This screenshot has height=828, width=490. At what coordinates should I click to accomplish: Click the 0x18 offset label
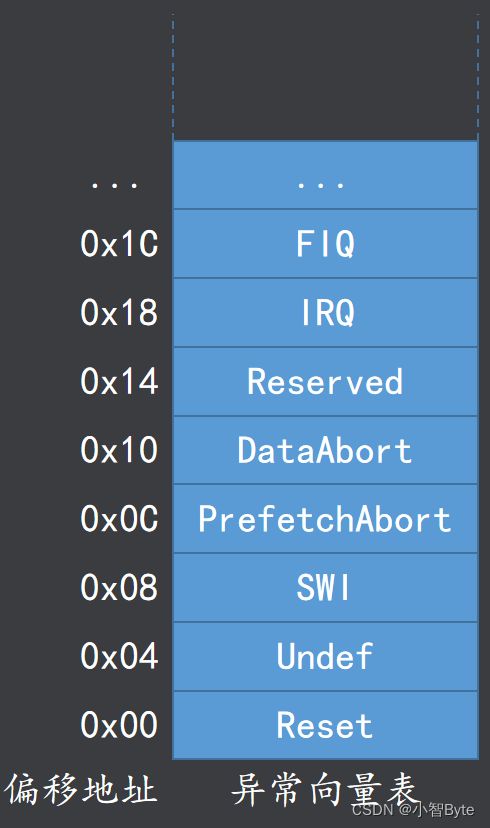[x=119, y=312]
